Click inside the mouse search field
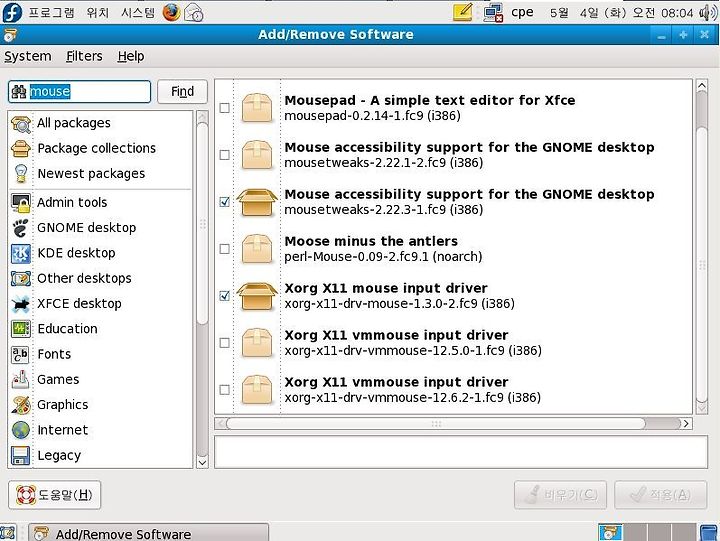The width and height of the screenshot is (720, 541). pyautogui.click(x=79, y=91)
